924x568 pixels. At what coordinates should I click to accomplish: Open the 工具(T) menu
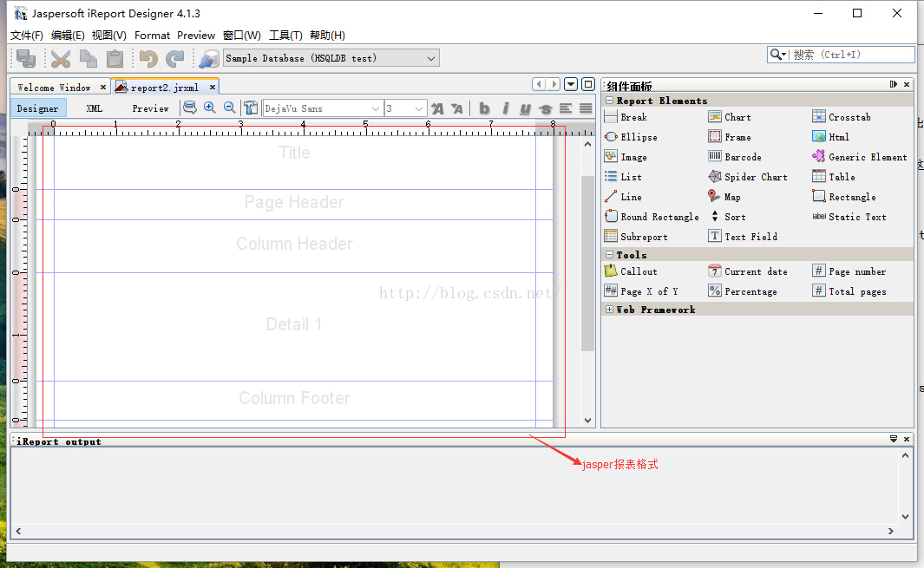point(285,36)
